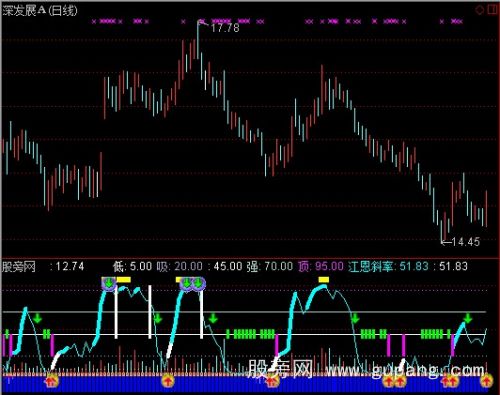Click the 吸: 20.00 parameter label
The width and height of the screenshot is (500, 395).
180,266
